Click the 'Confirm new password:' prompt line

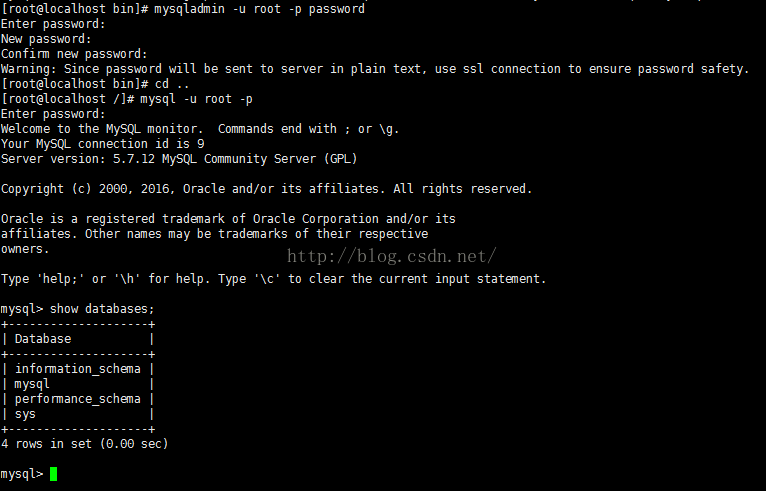pyautogui.click(x=74, y=54)
